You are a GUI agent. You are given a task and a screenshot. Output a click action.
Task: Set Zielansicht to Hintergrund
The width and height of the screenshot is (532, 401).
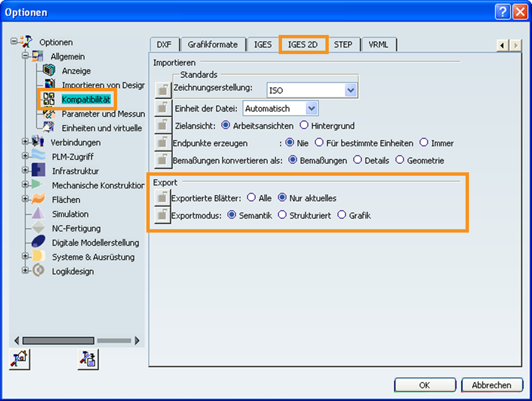coord(304,126)
